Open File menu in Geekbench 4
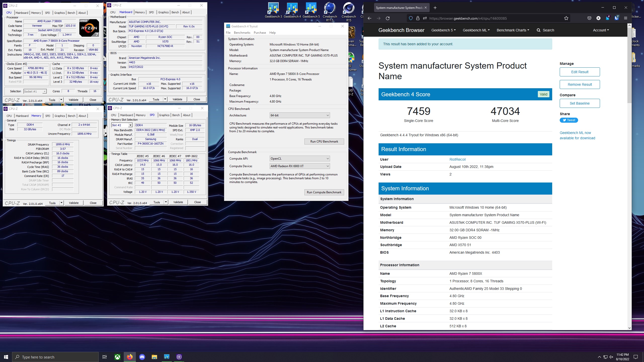The height and width of the screenshot is (362, 644). [228, 33]
